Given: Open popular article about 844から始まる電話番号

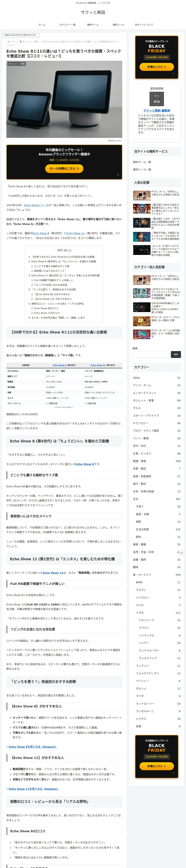Looking at the screenshot, I should (157, 209).
